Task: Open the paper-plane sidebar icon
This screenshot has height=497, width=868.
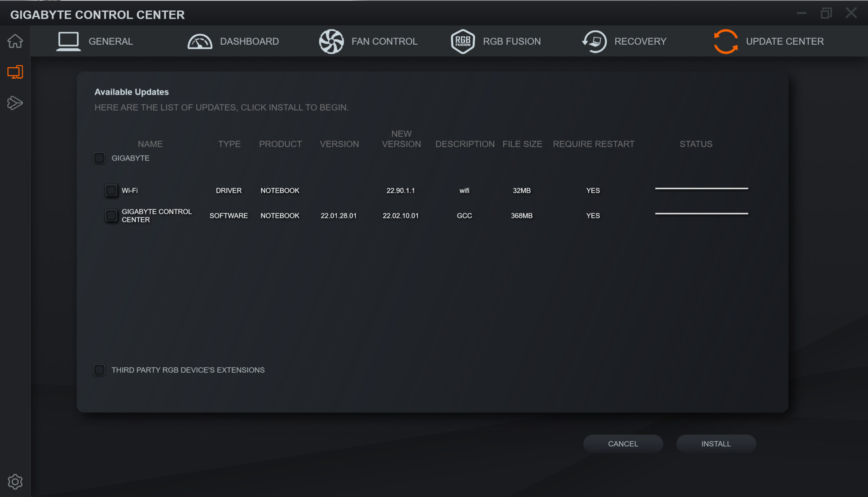Action: click(x=15, y=103)
